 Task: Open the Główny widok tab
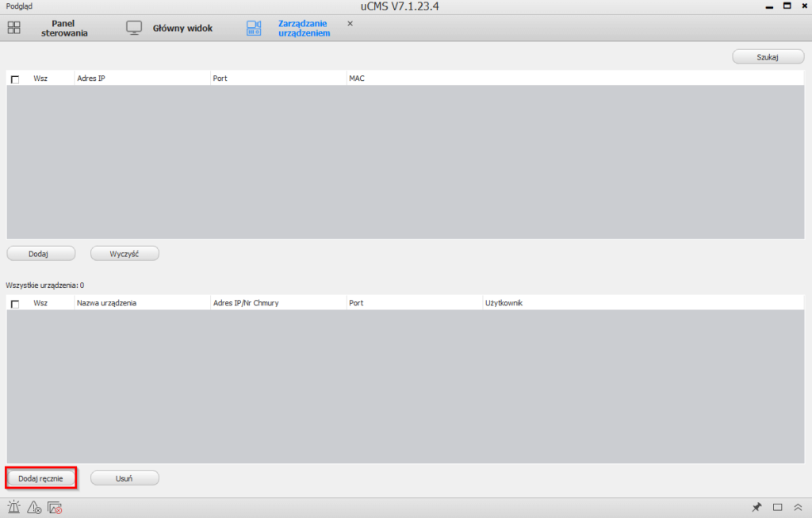182,29
